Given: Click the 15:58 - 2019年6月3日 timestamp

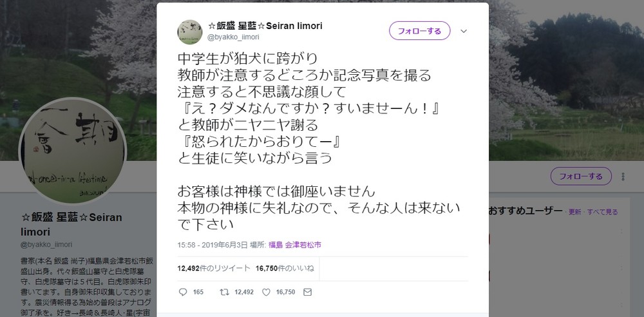Looking at the screenshot, I should point(213,245).
